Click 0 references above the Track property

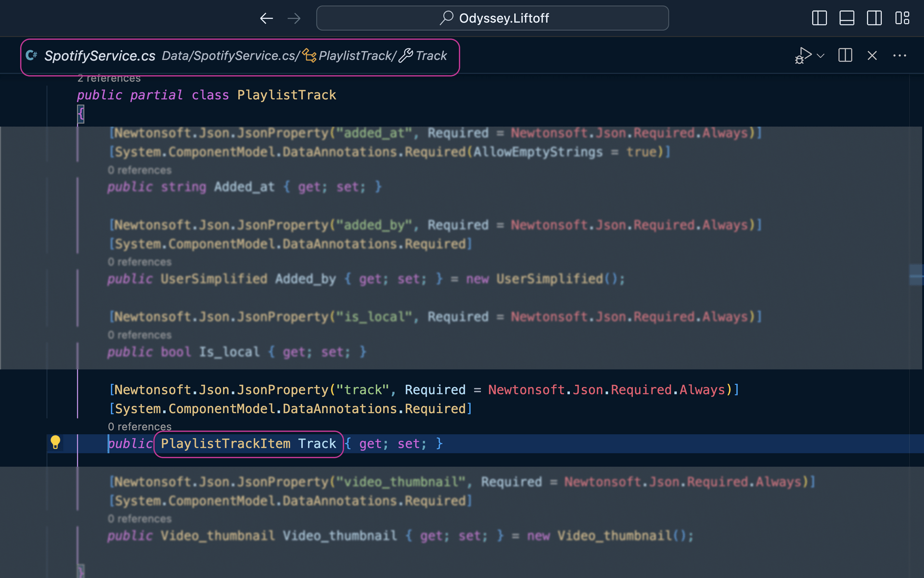[x=140, y=426]
